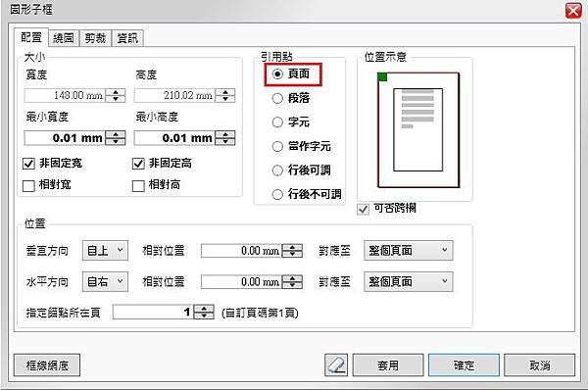588x390 pixels.
Task: Switch to the 繞圖 tab
Action: (x=64, y=38)
